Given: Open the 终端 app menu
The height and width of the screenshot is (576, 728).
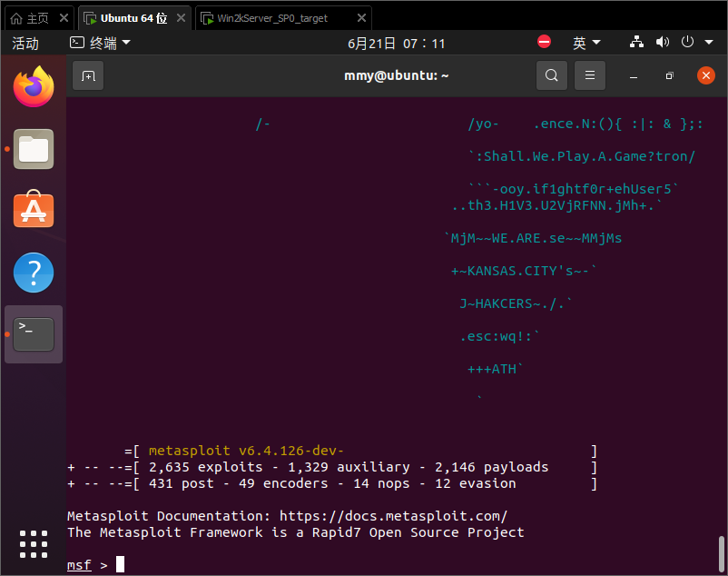Looking at the screenshot, I should (x=100, y=44).
